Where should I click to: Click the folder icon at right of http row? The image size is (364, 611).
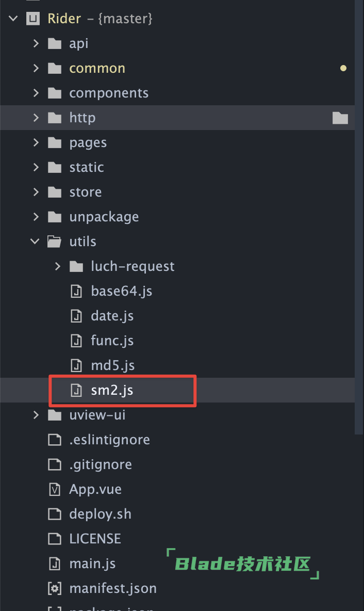tap(340, 118)
